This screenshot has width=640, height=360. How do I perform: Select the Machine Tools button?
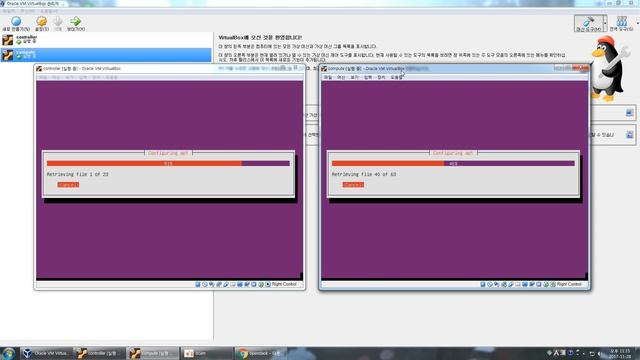[x=588, y=24]
